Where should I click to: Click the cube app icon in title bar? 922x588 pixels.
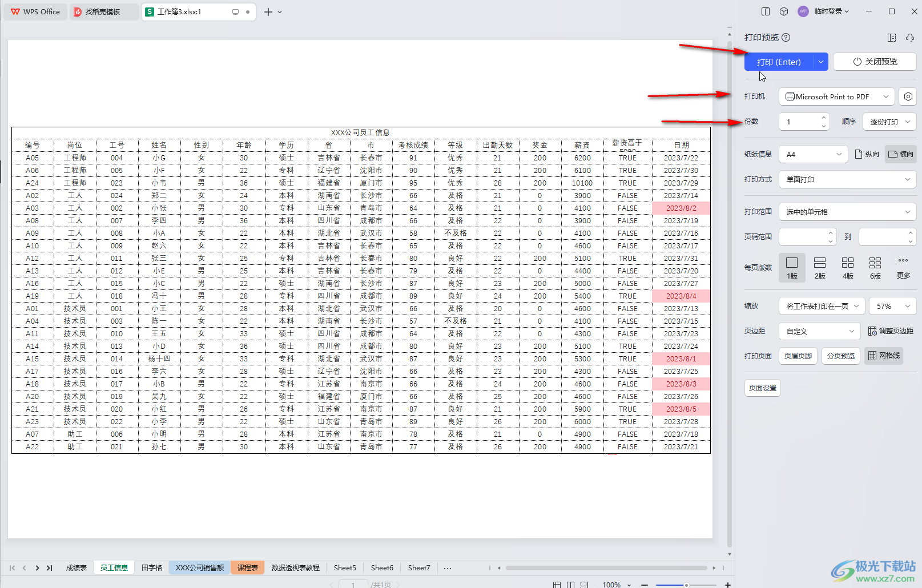(x=784, y=11)
